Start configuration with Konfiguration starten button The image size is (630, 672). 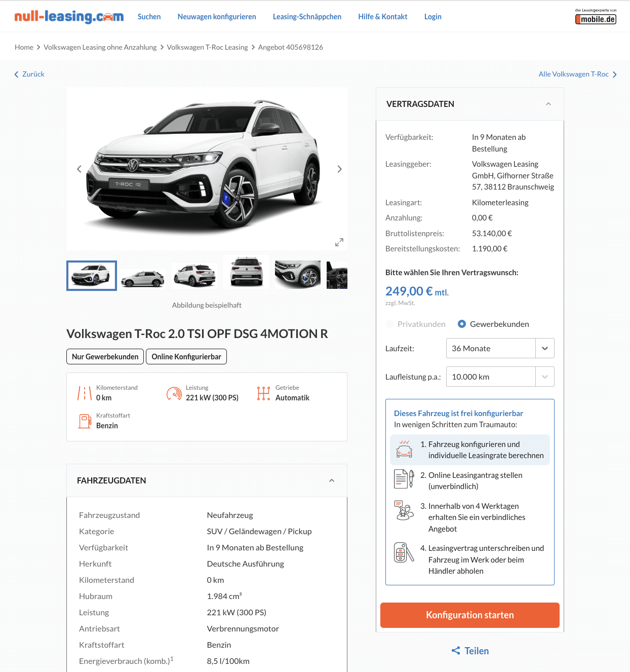pyautogui.click(x=470, y=615)
